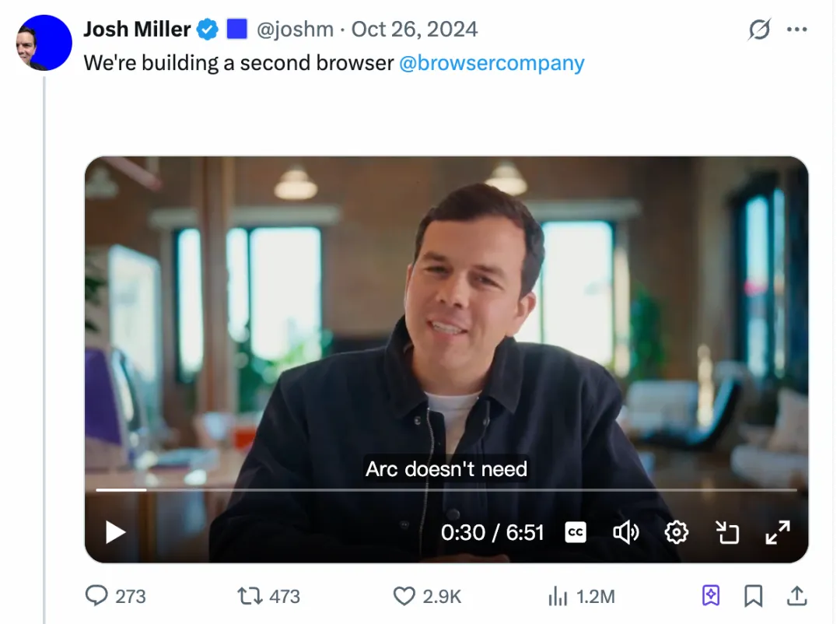This screenshot has width=840, height=624.
Task: Open the Grok slashed-circle icon
Action: point(759,30)
